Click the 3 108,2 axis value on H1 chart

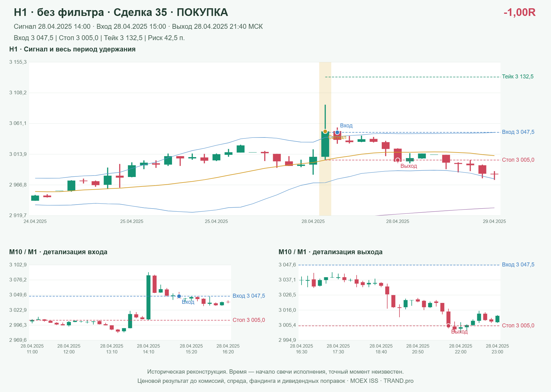pyautogui.click(x=18, y=93)
